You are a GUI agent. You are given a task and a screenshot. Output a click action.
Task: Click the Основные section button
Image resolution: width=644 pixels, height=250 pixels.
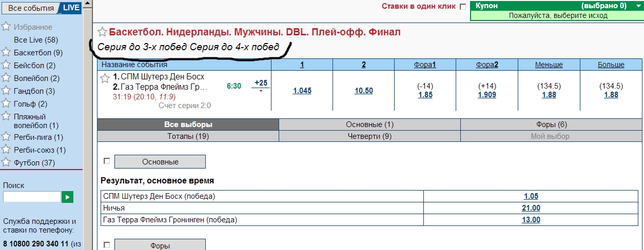point(160,161)
